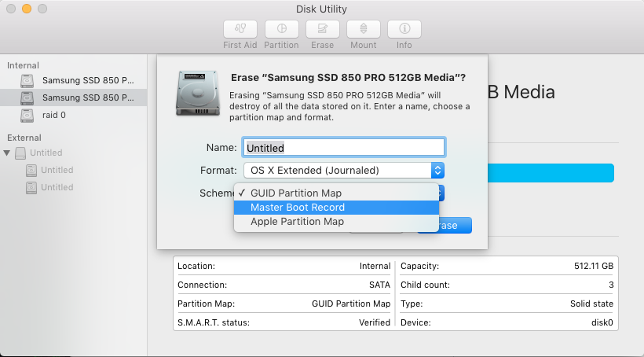
Task: Click the external Untitled disk icon
Action: pos(20,153)
